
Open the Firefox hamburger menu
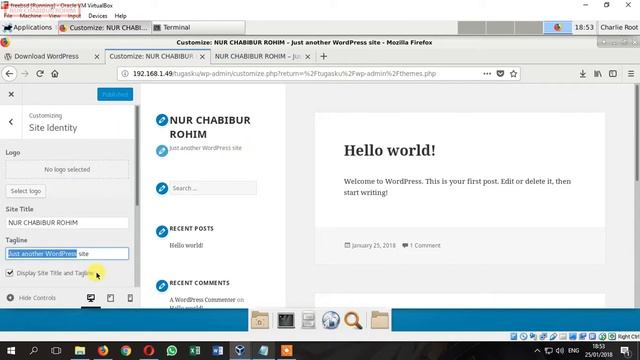(631, 74)
